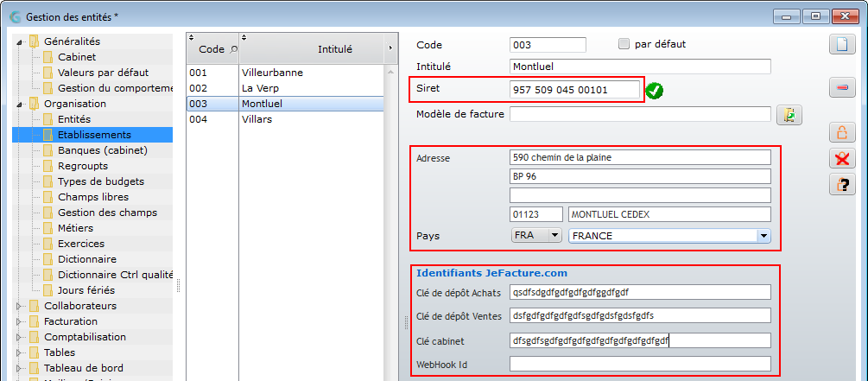Screen dimensions: 868x381
Task: Open Champs libres tree item
Action: click(x=93, y=197)
